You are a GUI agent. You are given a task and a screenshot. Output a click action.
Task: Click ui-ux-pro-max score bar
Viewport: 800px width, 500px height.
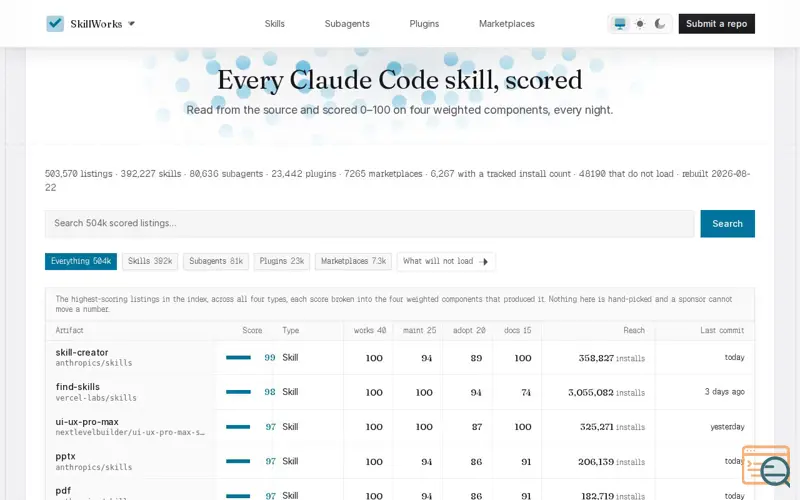[x=238, y=427]
